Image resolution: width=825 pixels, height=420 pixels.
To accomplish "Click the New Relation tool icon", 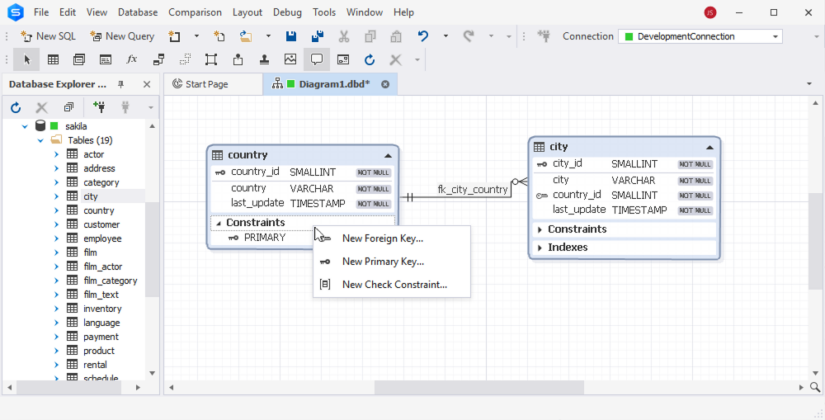I will [158, 60].
